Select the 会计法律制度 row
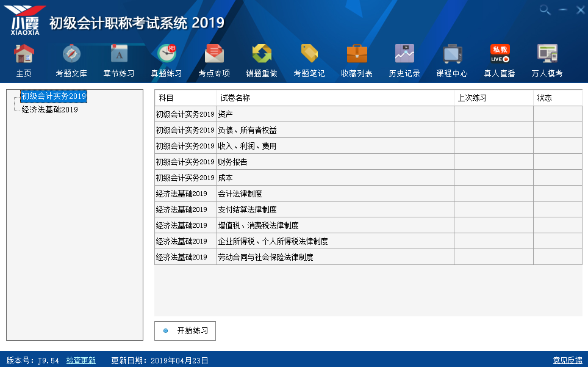The image size is (588, 367). click(x=368, y=193)
